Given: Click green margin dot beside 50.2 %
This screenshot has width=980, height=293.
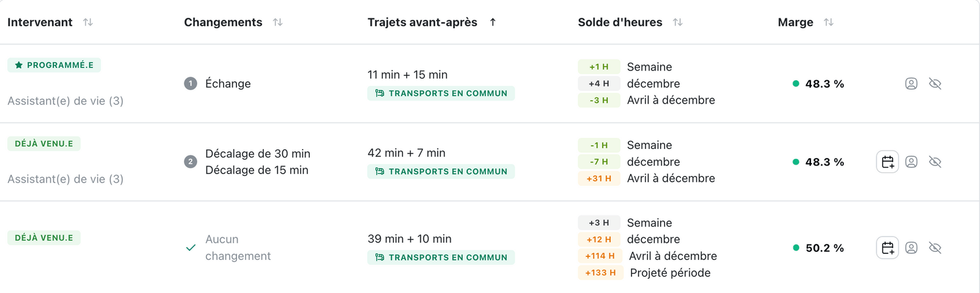Looking at the screenshot, I should (x=796, y=248).
